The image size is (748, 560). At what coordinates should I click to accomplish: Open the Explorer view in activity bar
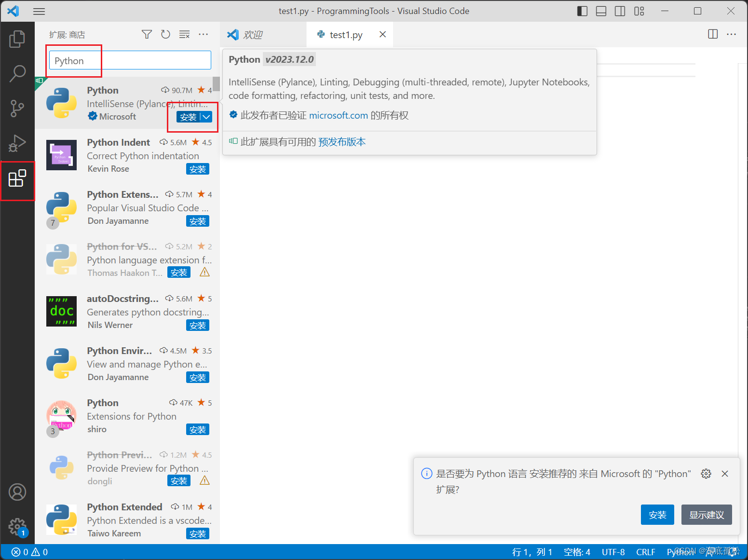(17, 39)
